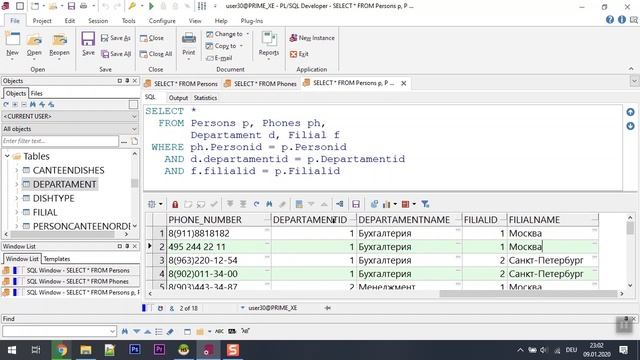The width and height of the screenshot is (640, 360).
Task: Open Chrome from the Windows taskbar
Action: 62,350
